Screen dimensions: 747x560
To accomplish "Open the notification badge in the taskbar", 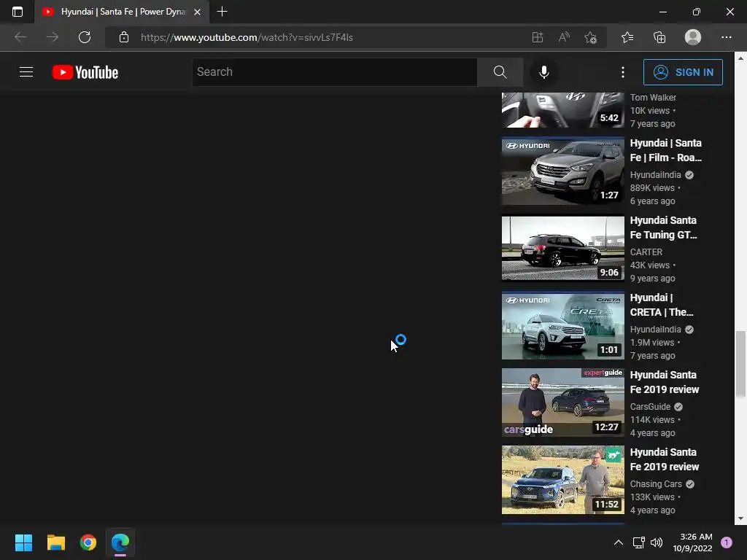I will point(727,542).
